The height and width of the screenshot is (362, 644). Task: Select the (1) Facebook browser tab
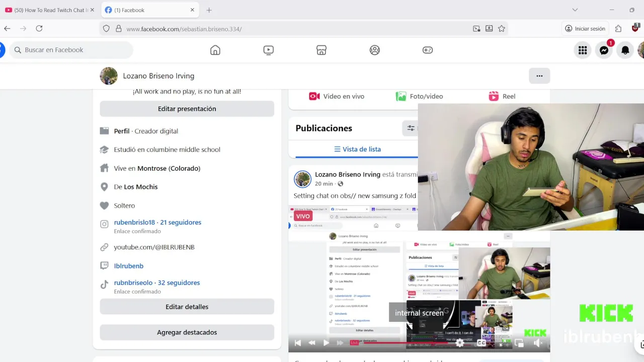click(149, 10)
